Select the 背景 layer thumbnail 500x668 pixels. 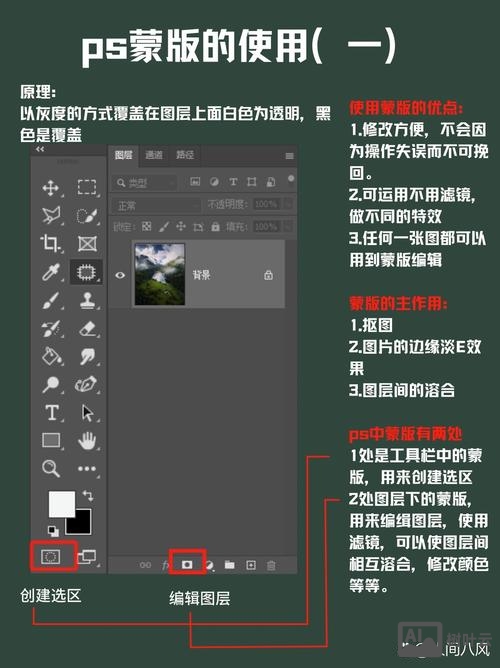click(160, 274)
